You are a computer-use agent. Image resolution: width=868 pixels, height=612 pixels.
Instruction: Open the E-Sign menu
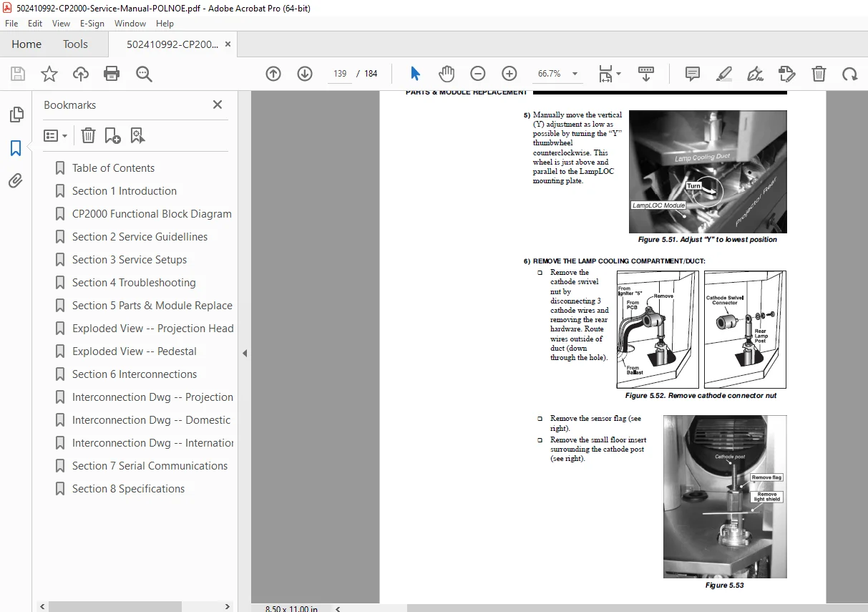coord(92,24)
